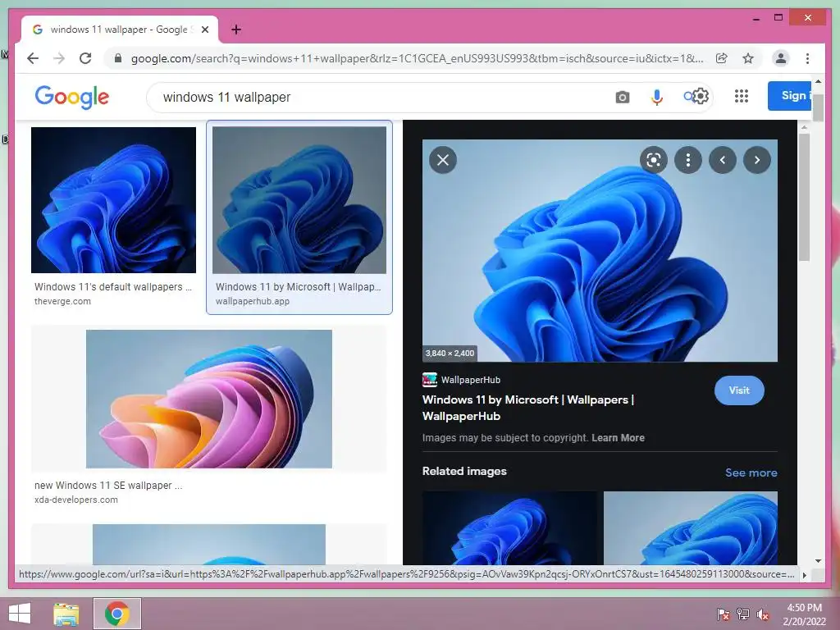This screenshot has height=630, width=840.
Task: Click the Visit button for WallpaperHub
Action: tap(739, 390)
